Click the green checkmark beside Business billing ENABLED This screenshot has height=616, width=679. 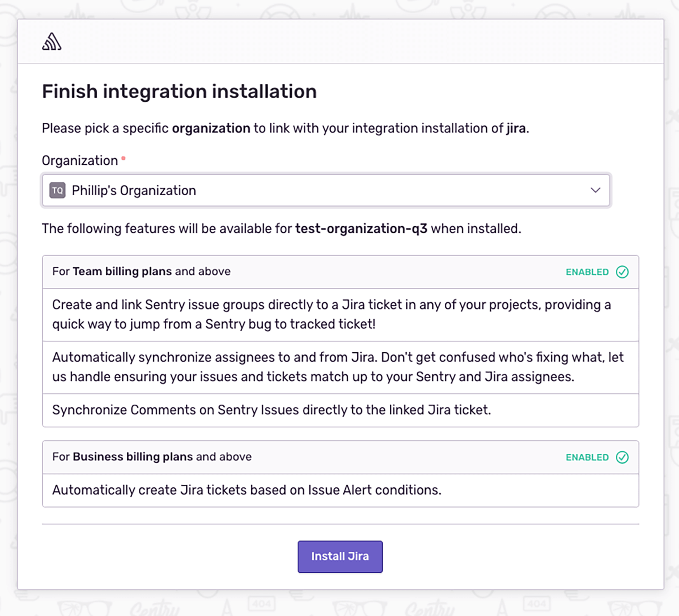point(622,457)
